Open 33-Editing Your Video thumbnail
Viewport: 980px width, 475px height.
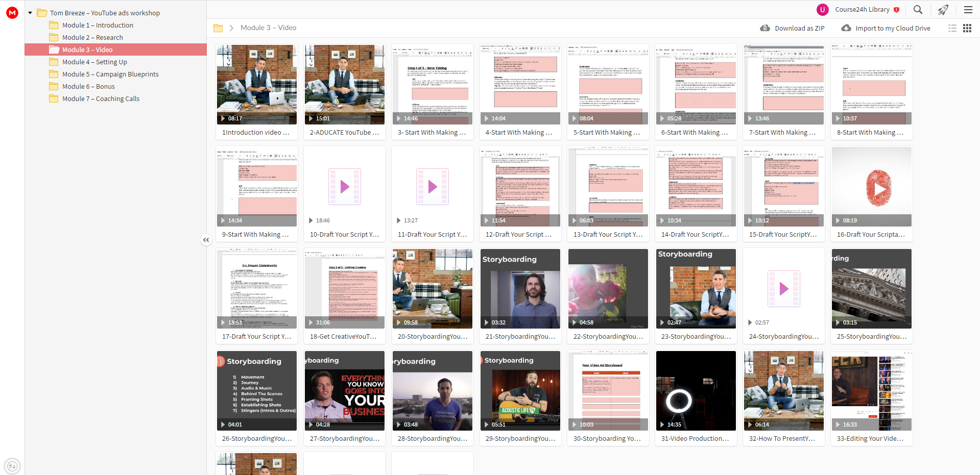pos(872,391)
